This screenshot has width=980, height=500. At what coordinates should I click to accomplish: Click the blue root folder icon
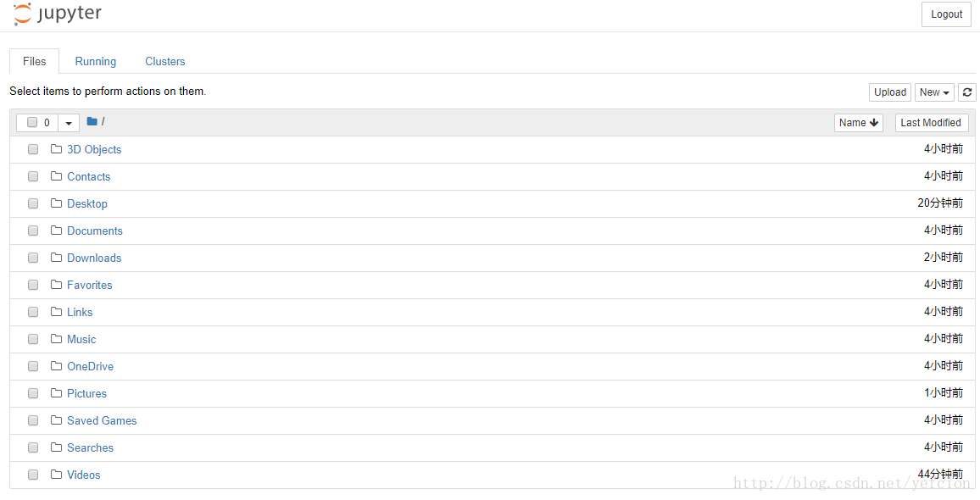pyautogui.click(x=92, y=121)
